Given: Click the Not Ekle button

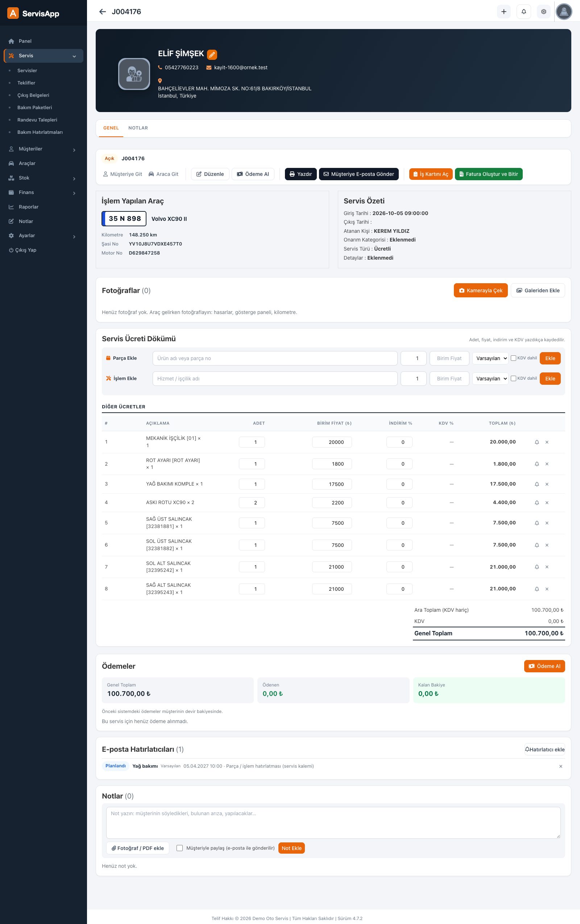Looking at the screenshot, I should coord(291,848).
